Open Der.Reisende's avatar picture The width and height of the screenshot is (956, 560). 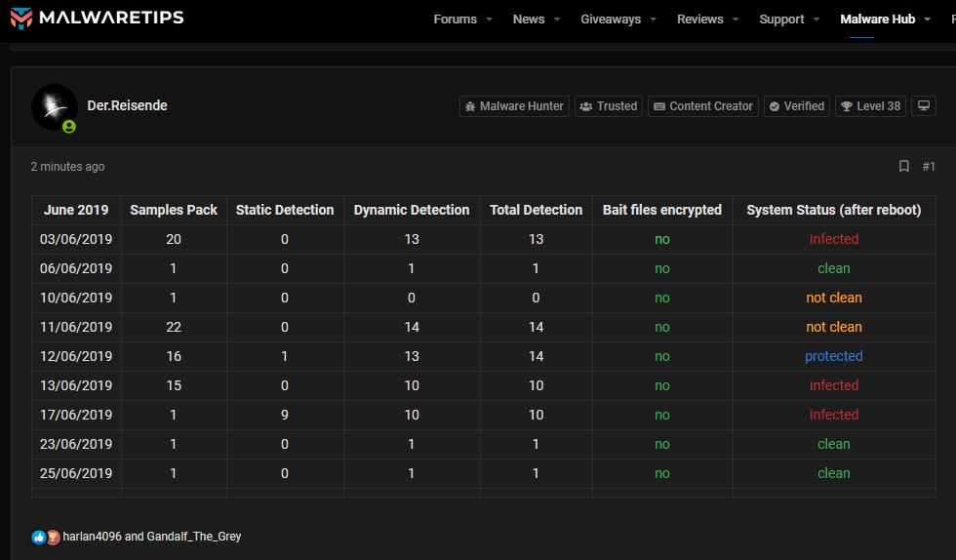pyautogui.click(x=55, y=106)
